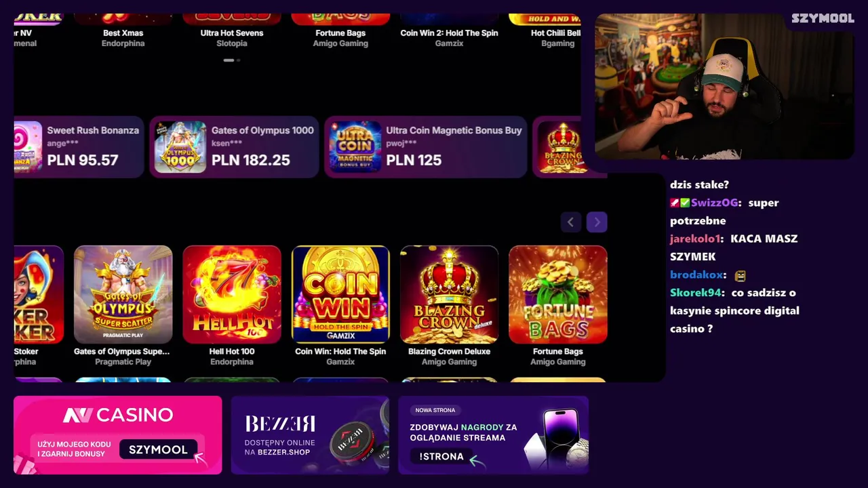The height and width of the screenshot is (488, 868).
Task: Open Coin Win: Hold The Spin game tile
Action: (340, 294)
